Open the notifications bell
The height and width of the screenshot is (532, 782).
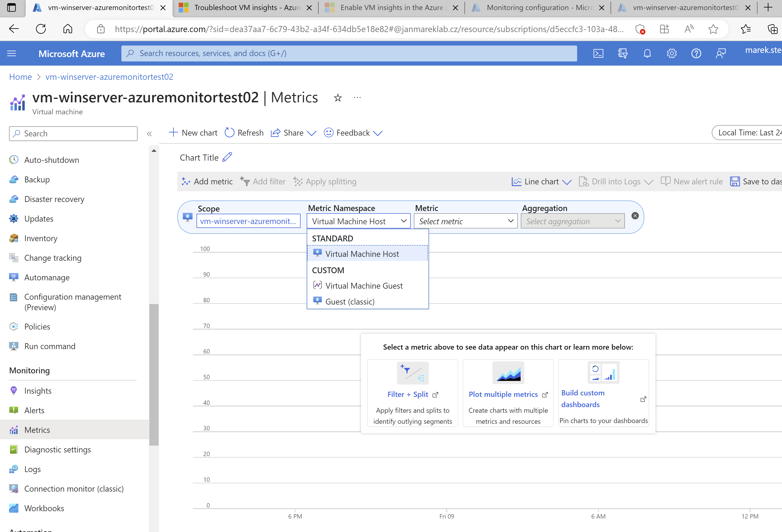tap(647, 53)
